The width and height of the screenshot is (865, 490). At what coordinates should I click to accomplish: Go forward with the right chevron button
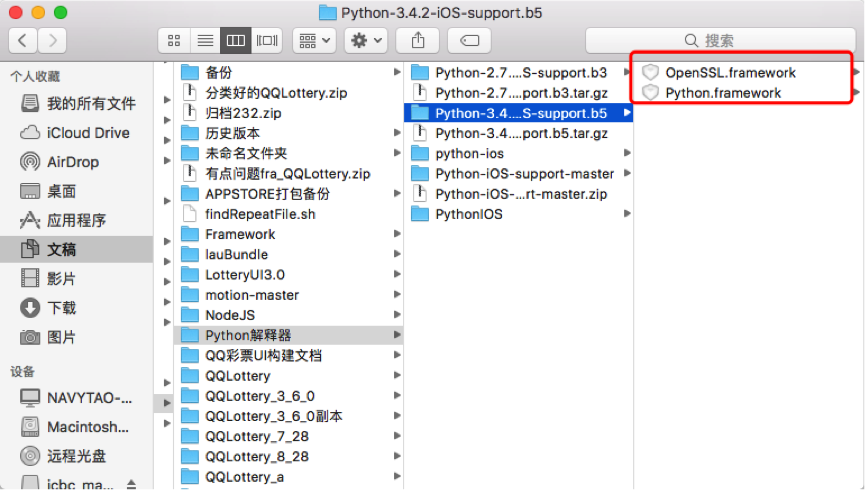coord(52,40)
